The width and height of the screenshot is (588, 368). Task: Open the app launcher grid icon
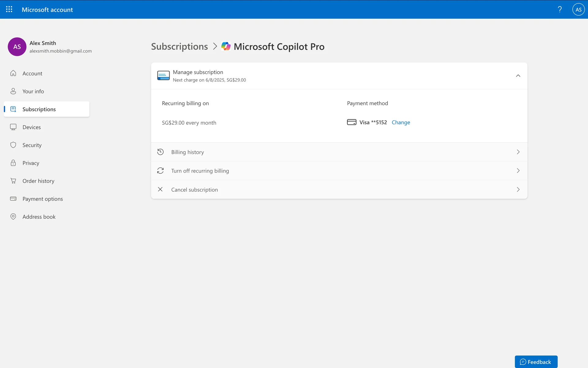[x=9, y=10]
